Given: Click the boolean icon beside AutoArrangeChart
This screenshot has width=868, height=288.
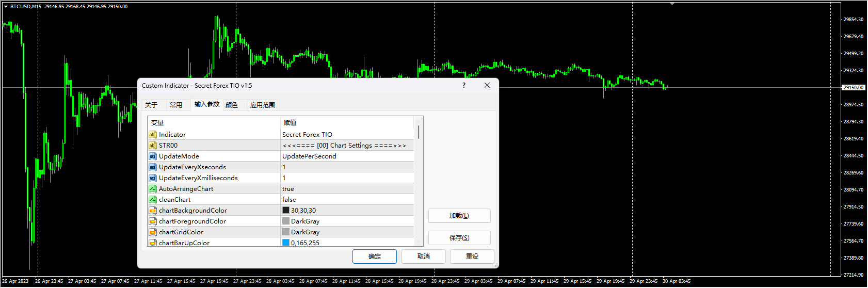Looking at the screenshot, I should click(x=152, y=189).
